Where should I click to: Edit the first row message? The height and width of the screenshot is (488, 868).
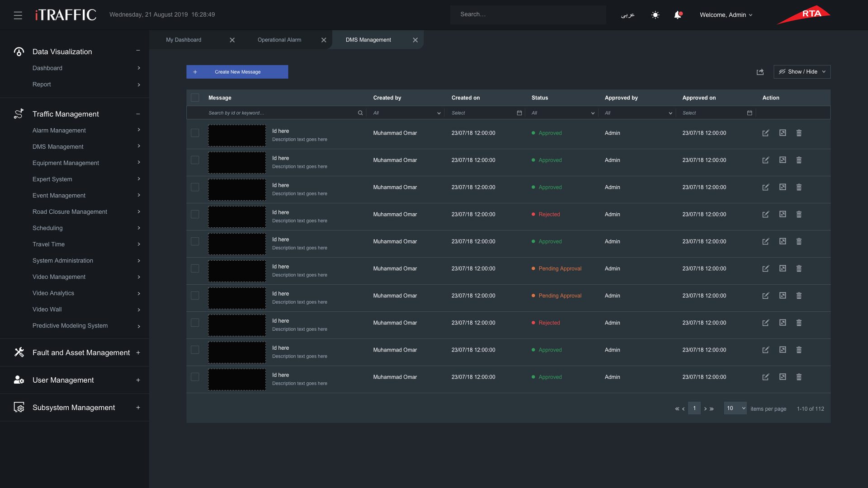click(765, 133)
